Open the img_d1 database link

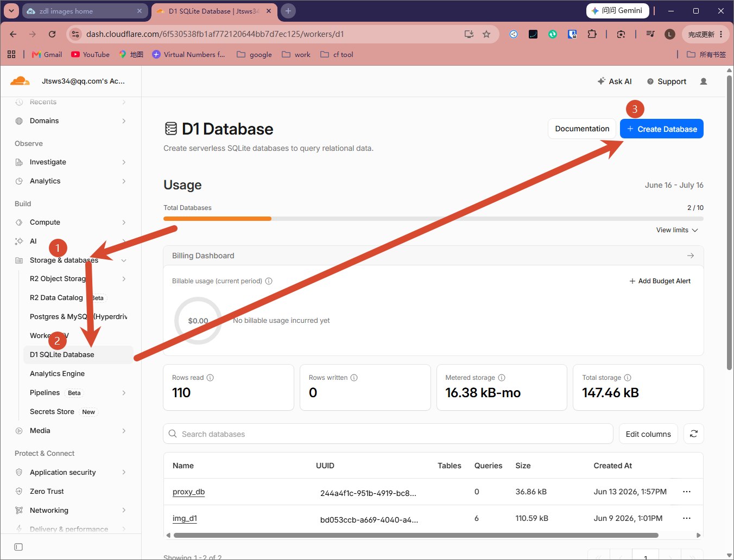185,518
